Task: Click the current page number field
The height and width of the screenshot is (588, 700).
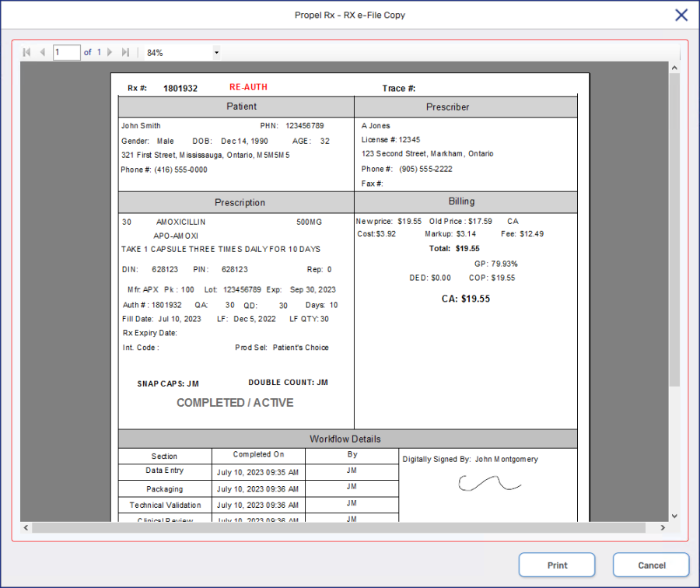Action: pyautogui.click(x=66, y=52)
